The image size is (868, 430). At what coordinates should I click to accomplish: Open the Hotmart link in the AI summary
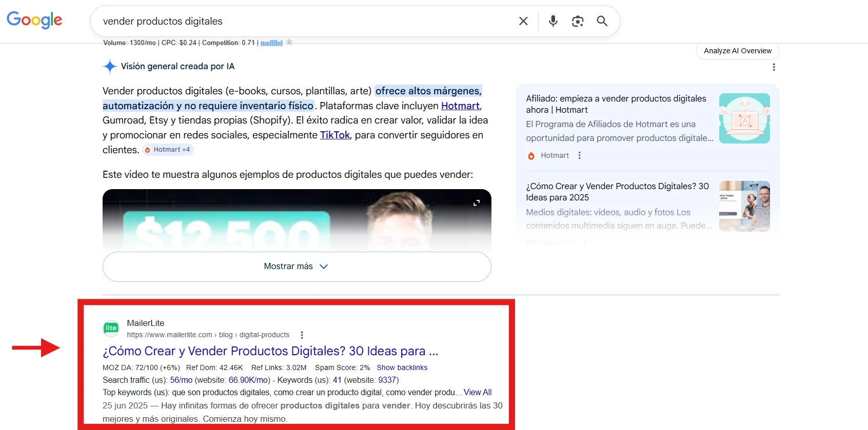[x=460, y=106]
